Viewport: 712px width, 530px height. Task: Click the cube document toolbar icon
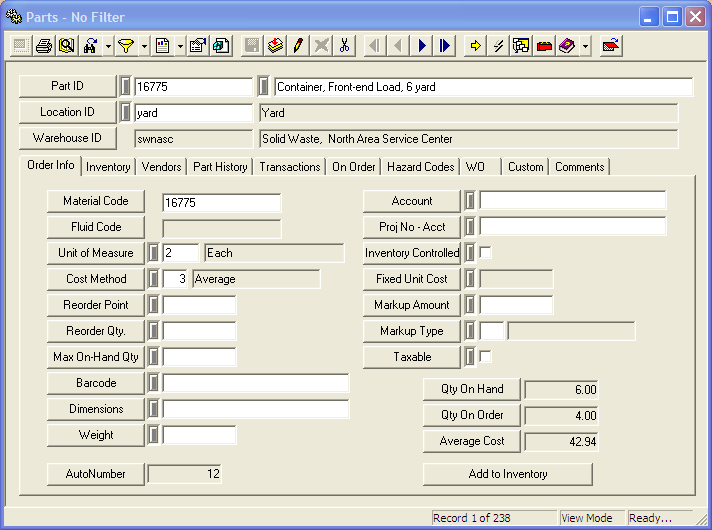pyautogui.click(x=221, y=46)
